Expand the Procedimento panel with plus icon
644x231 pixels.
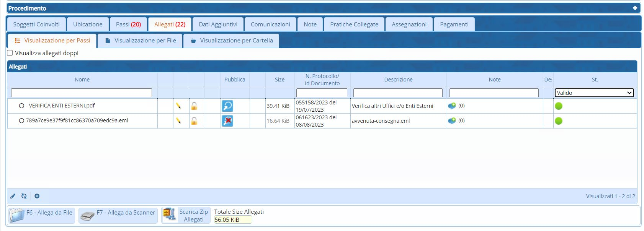point(635,8)
